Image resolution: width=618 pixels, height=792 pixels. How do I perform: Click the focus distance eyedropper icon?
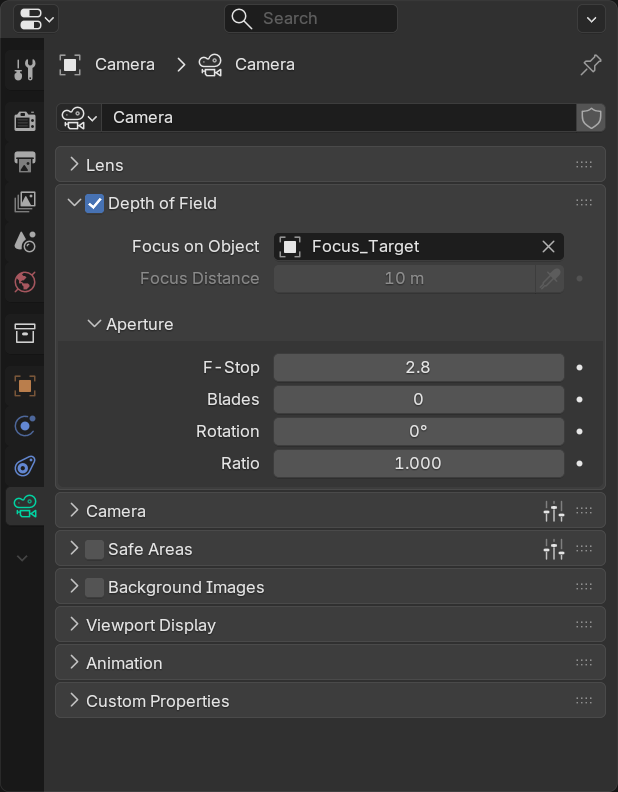(550, 278)
